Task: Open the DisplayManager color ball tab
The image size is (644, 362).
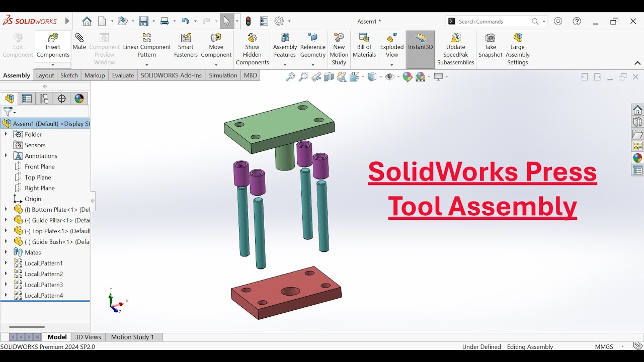Action: [79, 99]
